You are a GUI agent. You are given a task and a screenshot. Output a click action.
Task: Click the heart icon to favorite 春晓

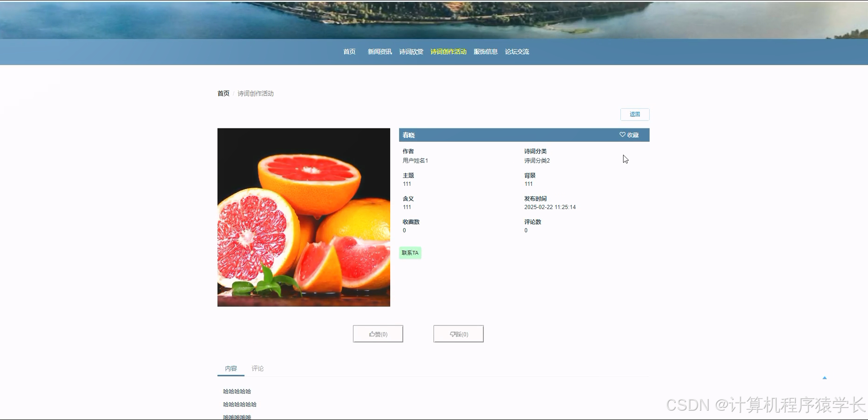click(622, 135)
